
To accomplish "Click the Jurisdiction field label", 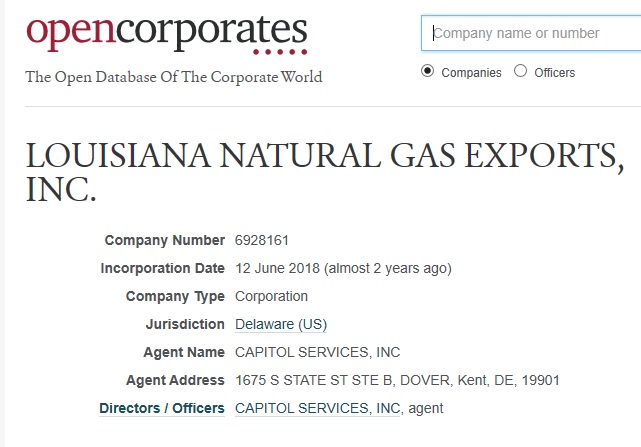I will coord(185,324).
